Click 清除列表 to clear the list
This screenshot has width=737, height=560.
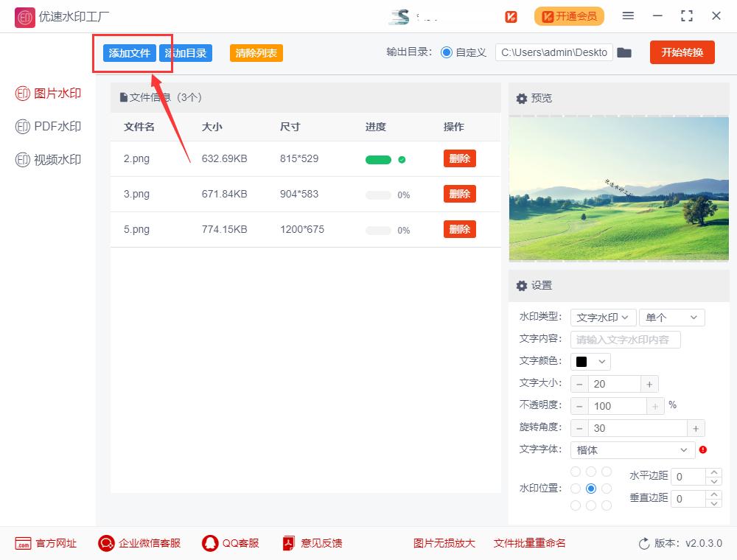coord(256,52)
